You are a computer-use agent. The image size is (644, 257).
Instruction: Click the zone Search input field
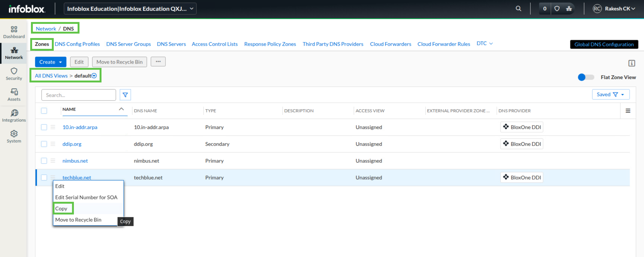click(79, 95)
